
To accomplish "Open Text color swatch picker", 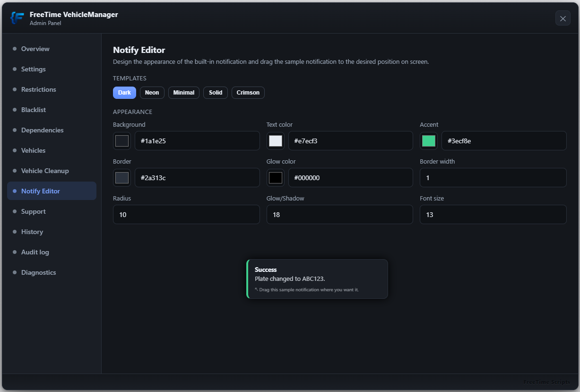I will point(276,141).
